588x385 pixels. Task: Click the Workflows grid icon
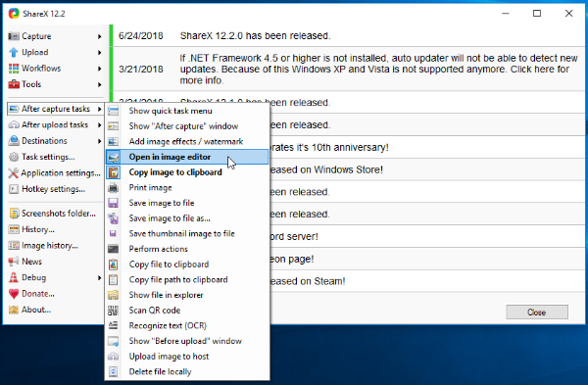click(x=14, y=69)
